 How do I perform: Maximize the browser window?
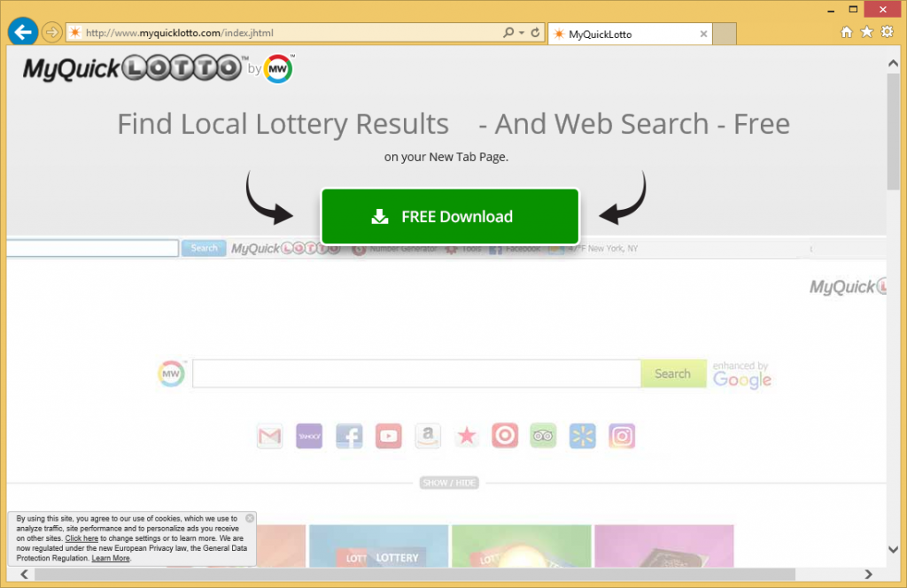853,9
